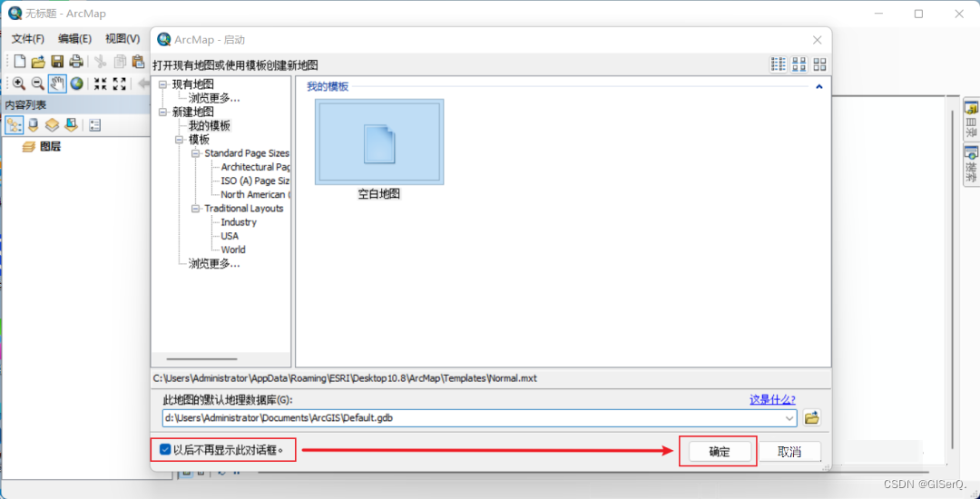Select 浏览更多 below World item
The image size is (980, 499).
(x=214, y=263)
